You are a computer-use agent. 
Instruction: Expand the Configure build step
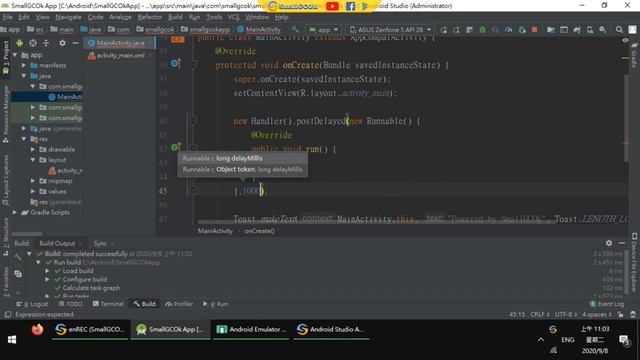pos(48,279)
